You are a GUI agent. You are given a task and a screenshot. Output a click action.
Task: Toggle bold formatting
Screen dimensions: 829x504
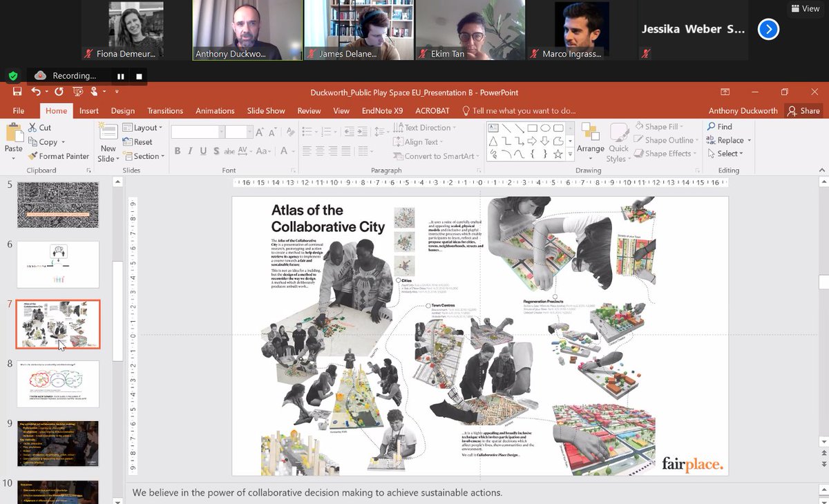(x=178, y=151)
